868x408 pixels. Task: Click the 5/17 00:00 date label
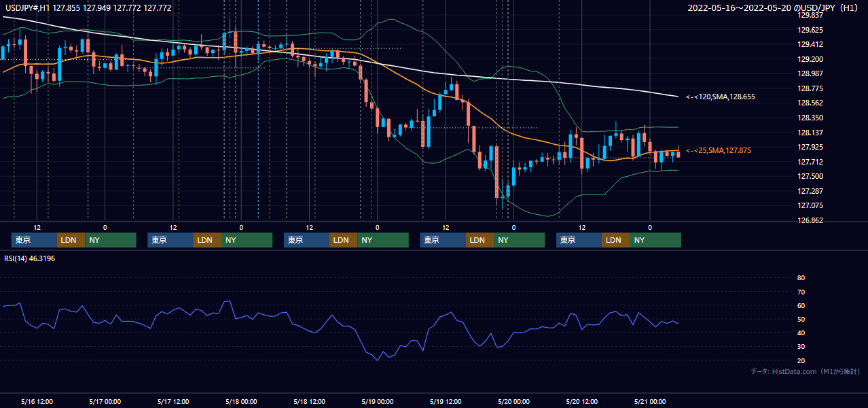pyautogui.click(x=105, y=401)
